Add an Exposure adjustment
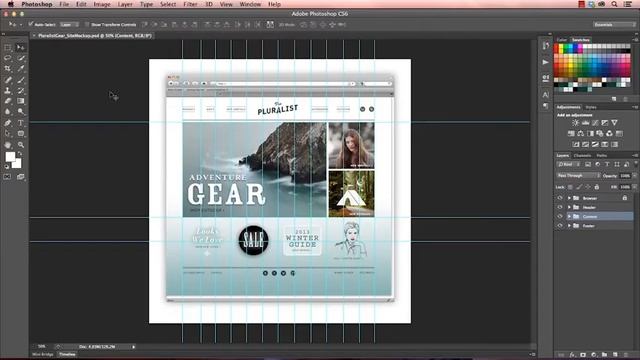Viewport: 640px width, 360px height. (604, 123)
